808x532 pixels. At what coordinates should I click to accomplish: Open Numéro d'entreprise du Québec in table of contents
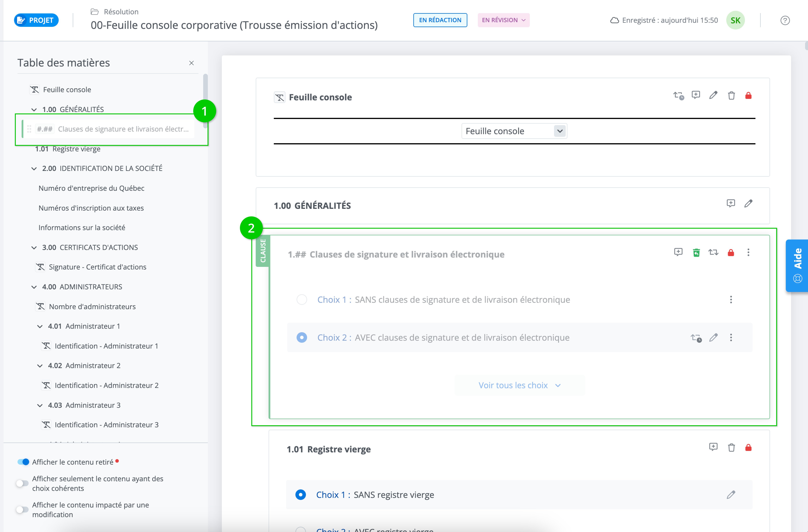coord(91,188)
